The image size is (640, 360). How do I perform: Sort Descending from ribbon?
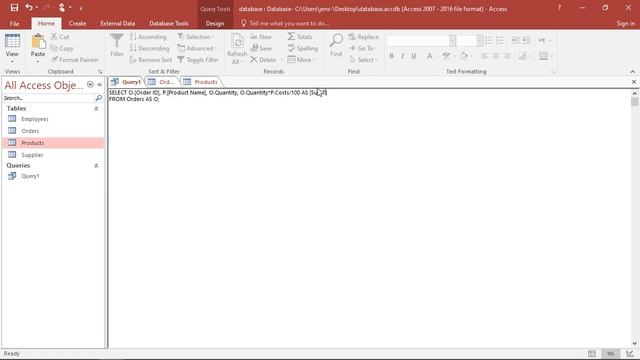coord(149,48)
